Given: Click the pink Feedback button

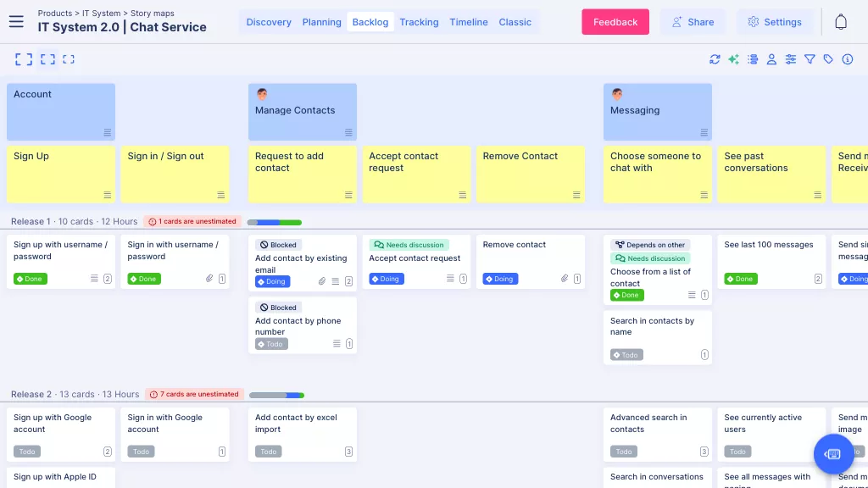Looking at the screenshot, I should (615, 22).
